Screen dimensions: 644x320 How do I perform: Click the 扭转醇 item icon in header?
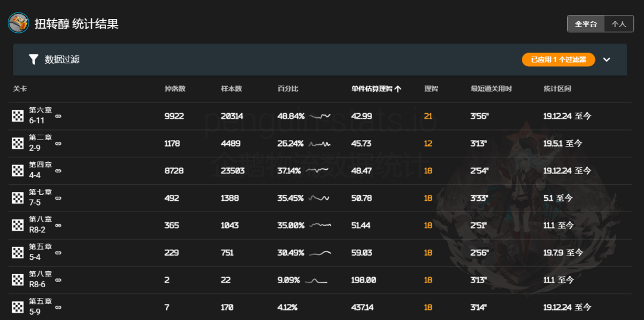(17, 23)
